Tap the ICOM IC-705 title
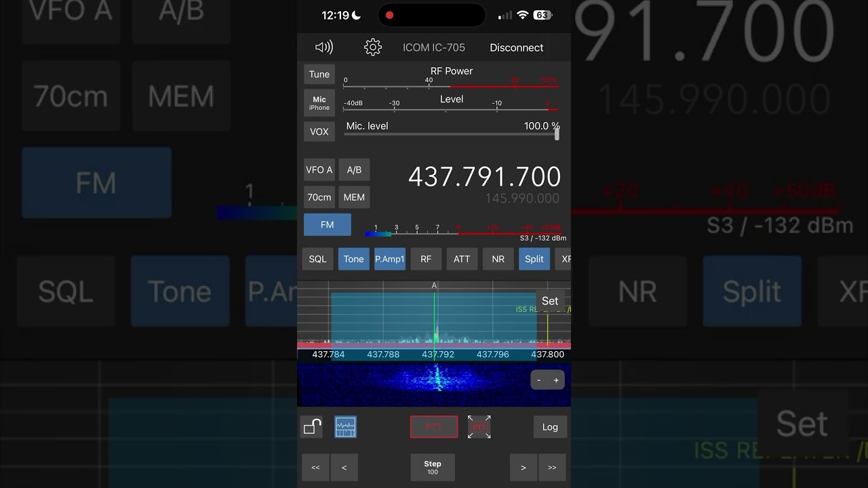This screenshot has width=868, height=488. pyautogui.click(x=434, y=47)
